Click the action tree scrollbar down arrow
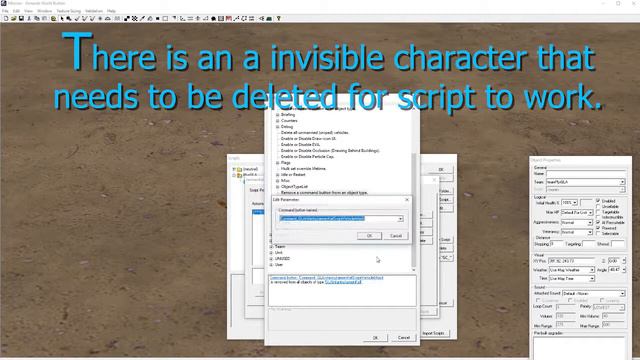Screen dimensions: 640x360 coord(413,270)
